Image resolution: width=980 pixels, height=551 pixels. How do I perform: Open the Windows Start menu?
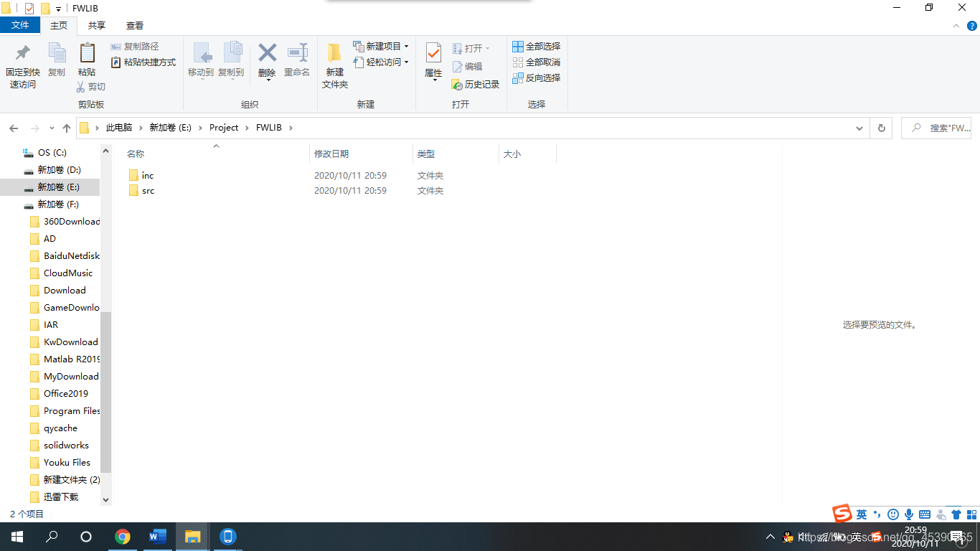click(x=17, y=537)
